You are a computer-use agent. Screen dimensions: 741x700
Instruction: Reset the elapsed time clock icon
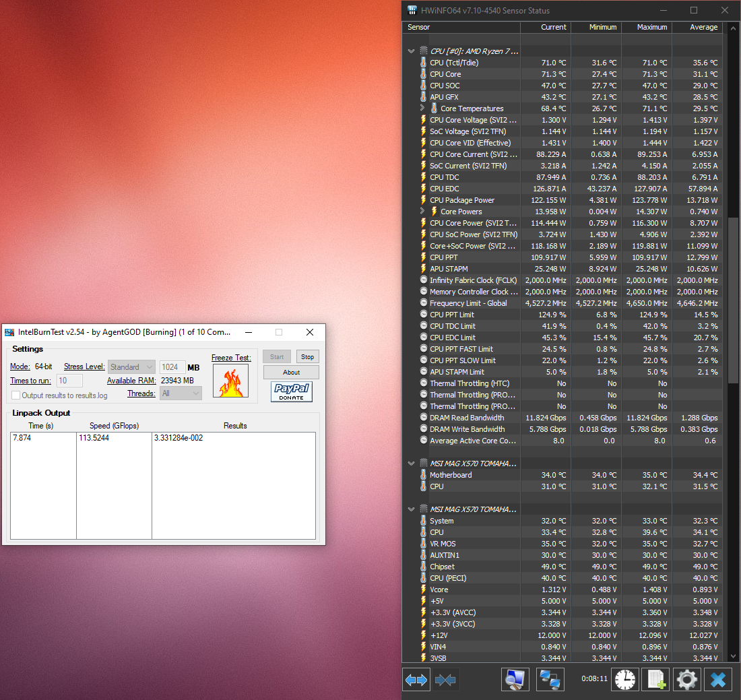pyautogui.click(x=625, y=680)
